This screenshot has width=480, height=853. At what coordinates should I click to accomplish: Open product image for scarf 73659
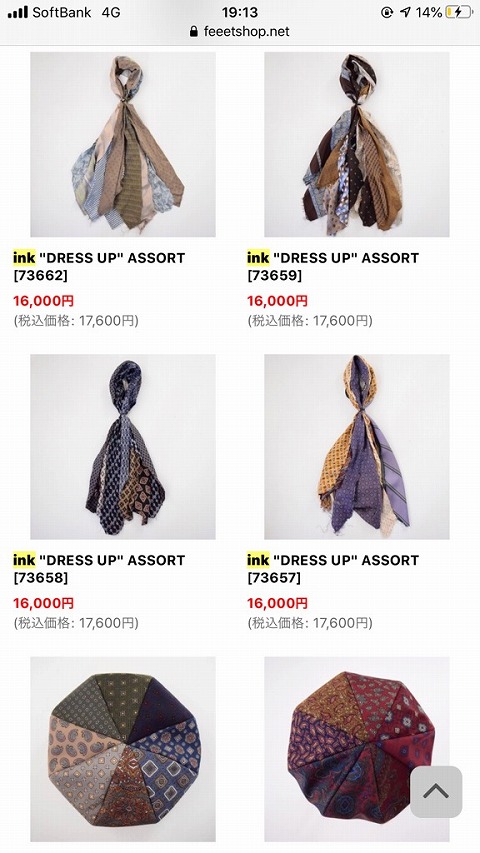click(x=357, y=144)
